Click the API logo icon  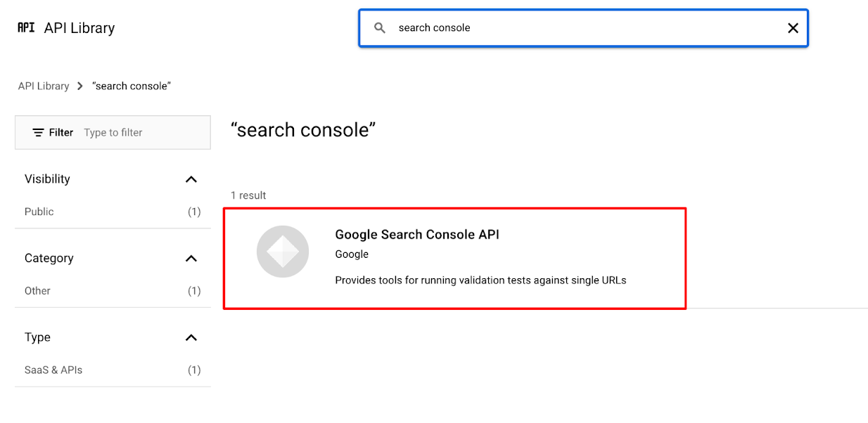tap(26, 27)
